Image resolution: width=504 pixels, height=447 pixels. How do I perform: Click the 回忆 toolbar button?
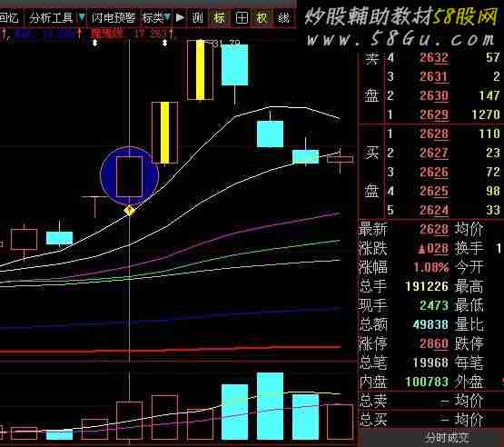[9, 17]
